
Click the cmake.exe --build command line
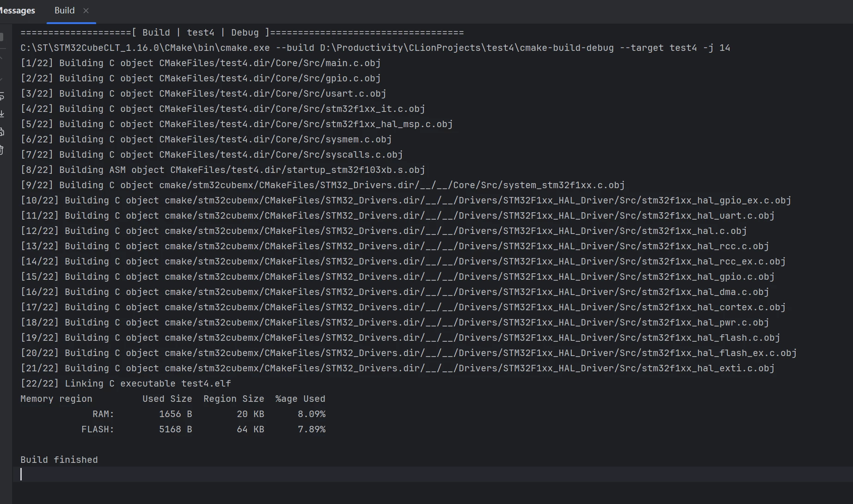pos(375,48)
